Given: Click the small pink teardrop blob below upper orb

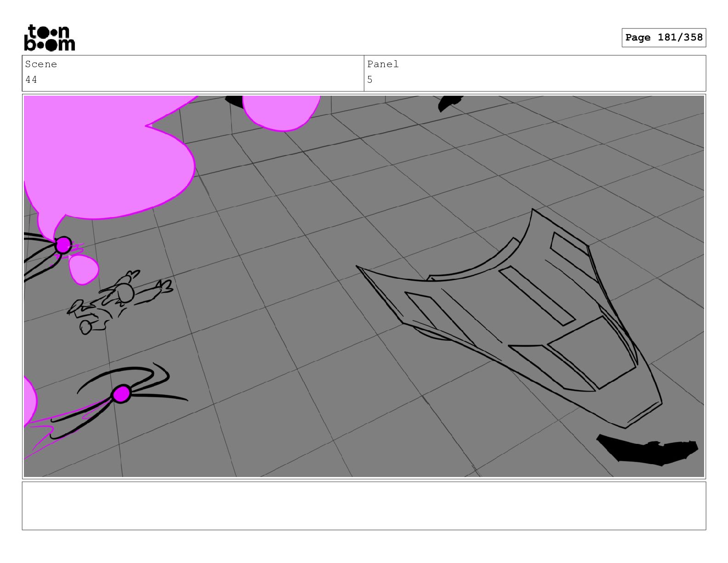Looking at the screenshot, I should (83, 270).
